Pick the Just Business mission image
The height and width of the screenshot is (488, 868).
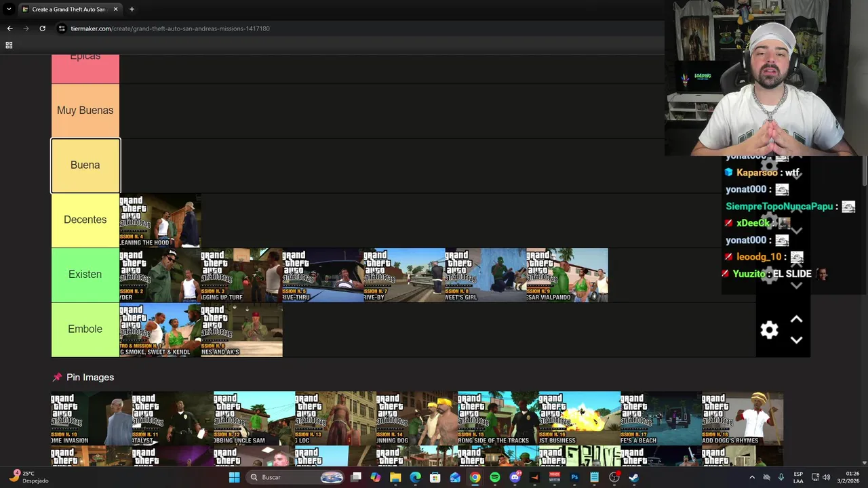(x=580, y=418)
